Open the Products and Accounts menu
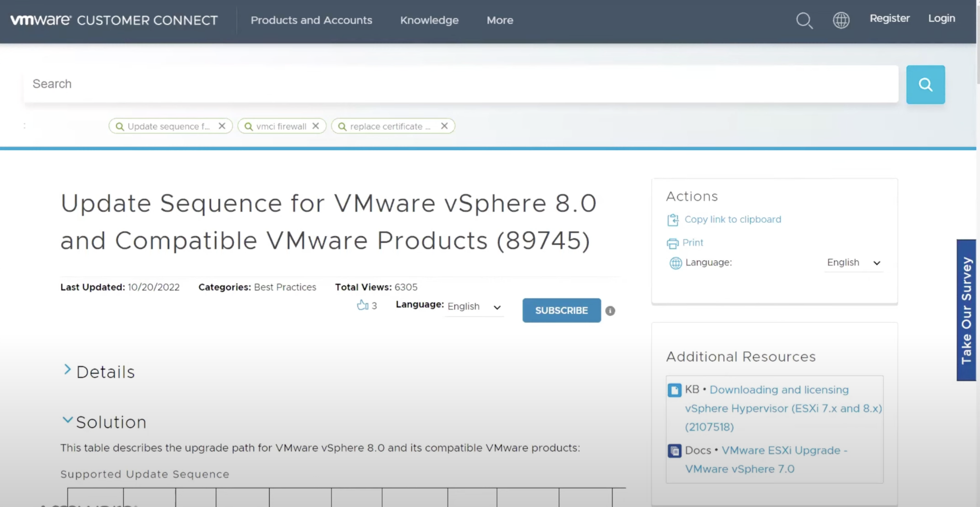 point(311,20)
